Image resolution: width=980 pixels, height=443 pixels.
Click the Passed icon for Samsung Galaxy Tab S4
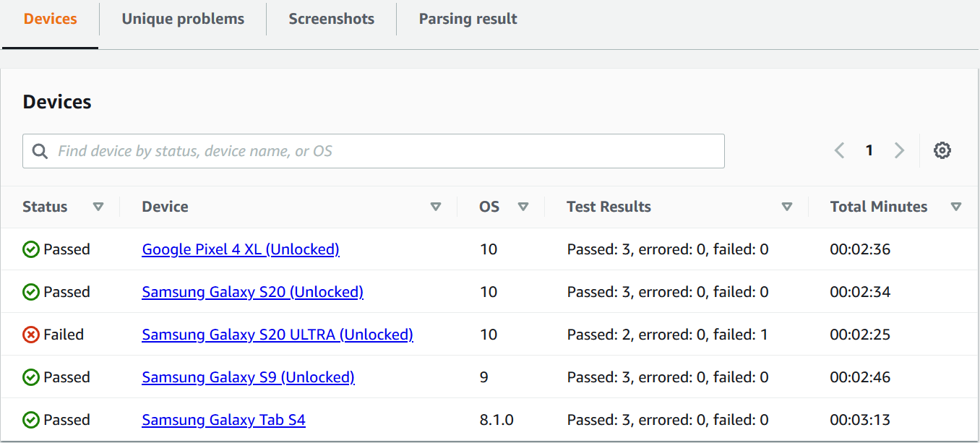[30, 419]
